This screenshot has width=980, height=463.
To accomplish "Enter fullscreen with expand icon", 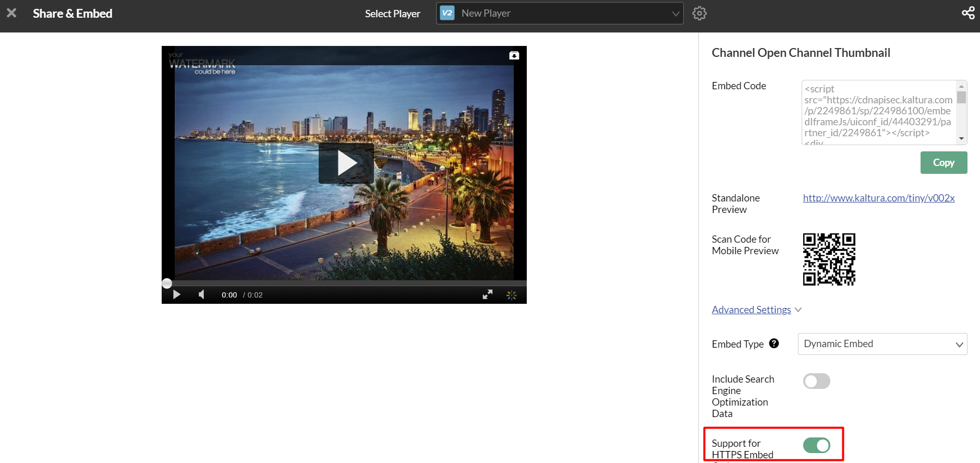I will (488, 294).
